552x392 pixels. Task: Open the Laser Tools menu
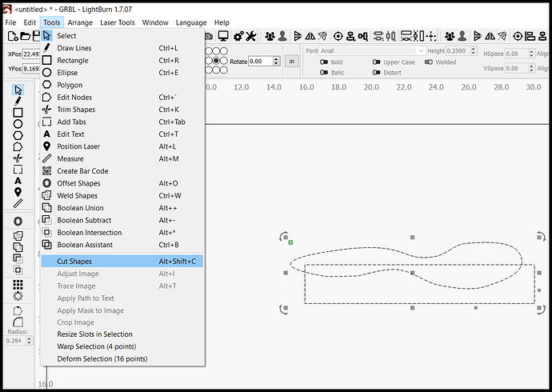pos(118,22)
